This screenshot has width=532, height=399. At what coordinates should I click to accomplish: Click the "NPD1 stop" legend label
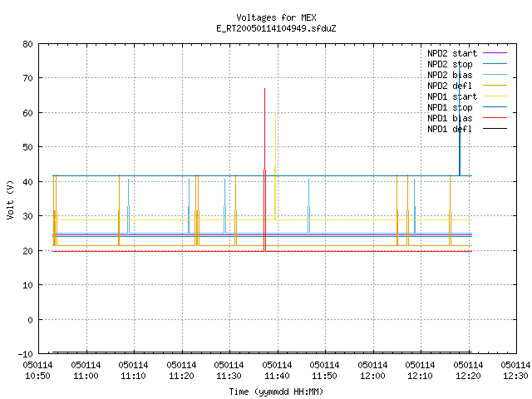tap(450, 107)
